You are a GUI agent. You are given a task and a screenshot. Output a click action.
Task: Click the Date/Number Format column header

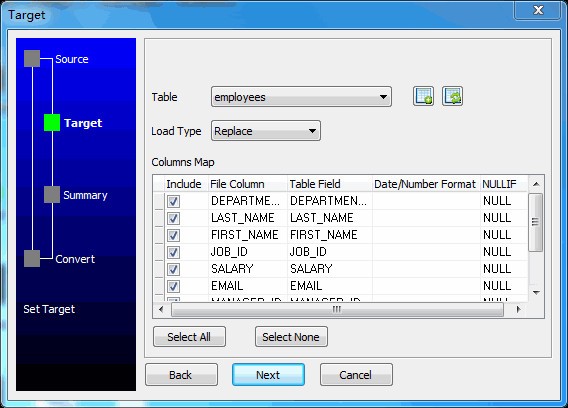pyautogui.click(x=426, y=184)
